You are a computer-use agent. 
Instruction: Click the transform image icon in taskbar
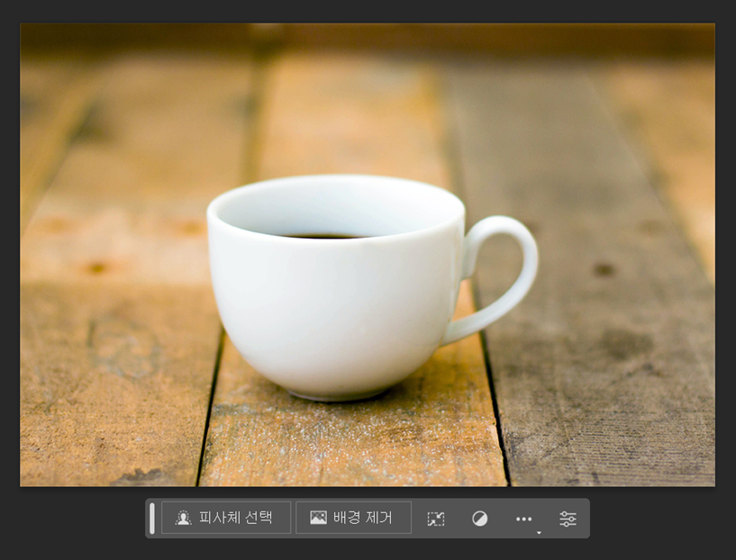[436, 519]
